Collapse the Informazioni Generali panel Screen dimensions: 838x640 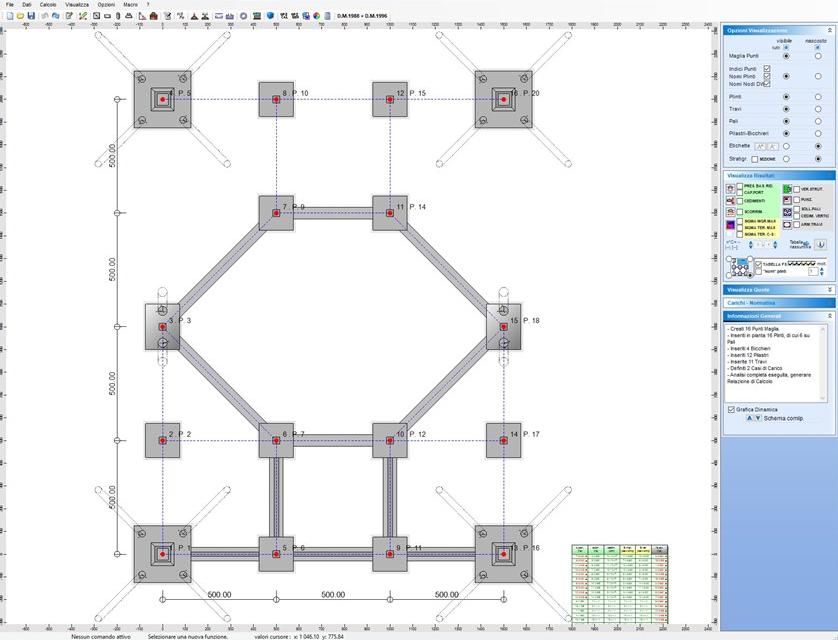tap(829, 316)
